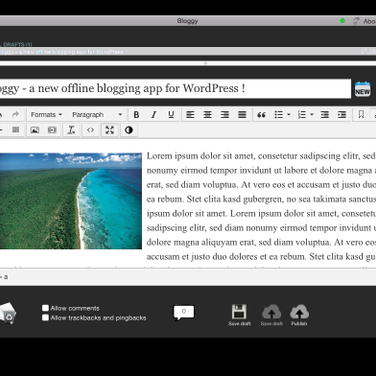Click the post title input field
The height and width of the screenshot is (376, 376).
tap(175, 89)
